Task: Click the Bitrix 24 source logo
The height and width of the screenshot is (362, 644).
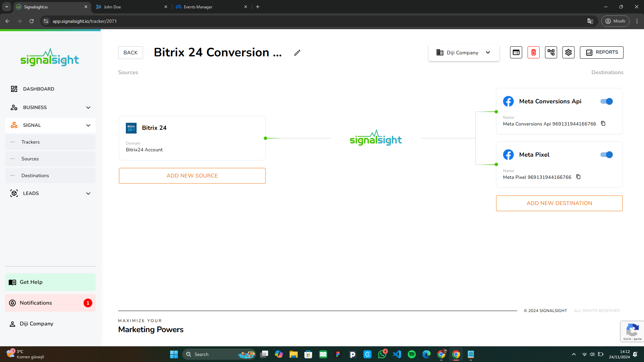Action: tap(131, 128)
